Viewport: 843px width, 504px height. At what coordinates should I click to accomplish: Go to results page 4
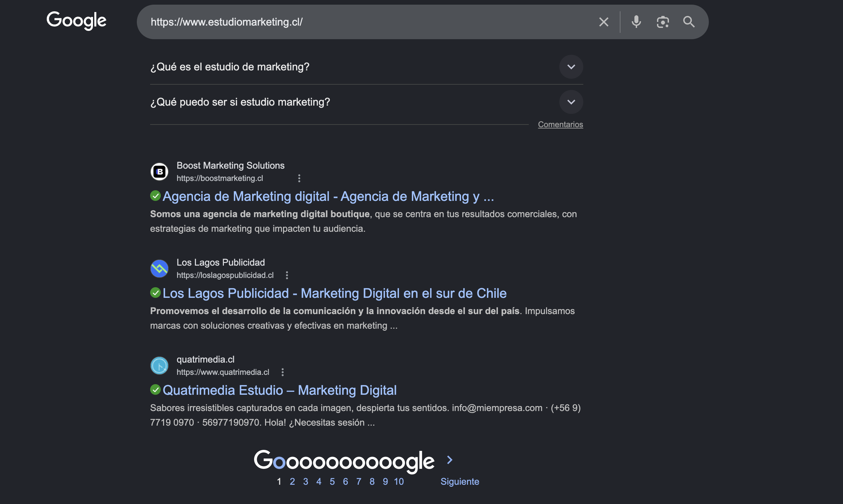point(319,481)
